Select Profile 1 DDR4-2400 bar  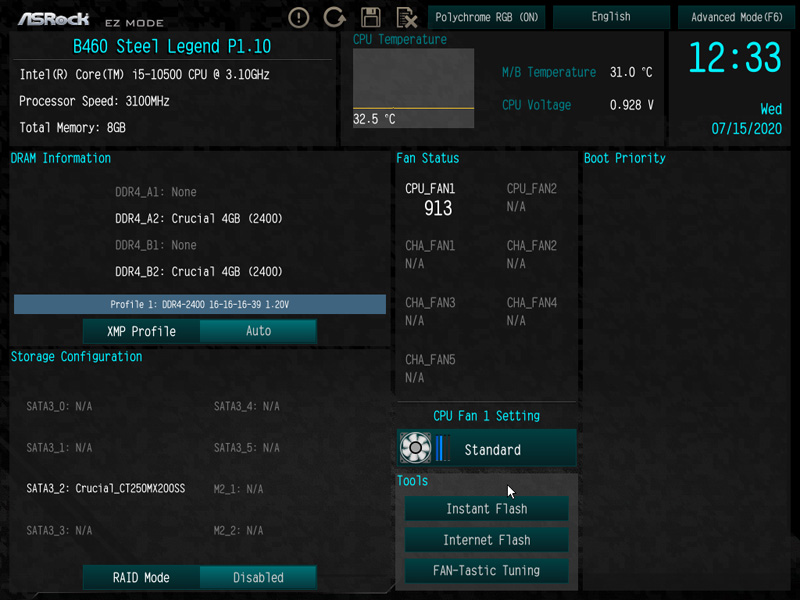click(199, 304)
